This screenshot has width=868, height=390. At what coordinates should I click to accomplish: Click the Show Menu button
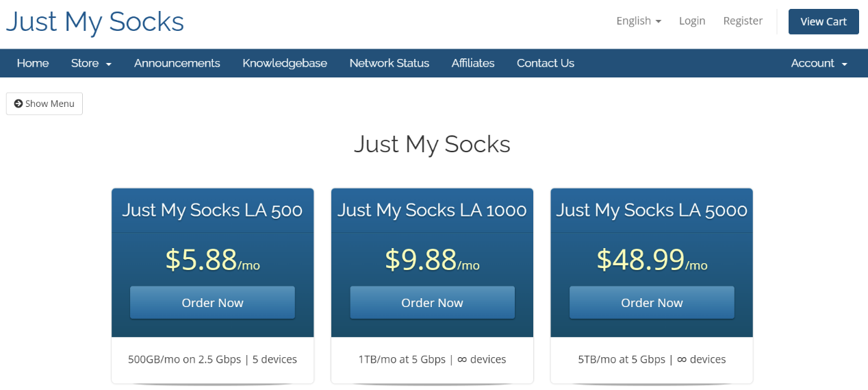44,103
